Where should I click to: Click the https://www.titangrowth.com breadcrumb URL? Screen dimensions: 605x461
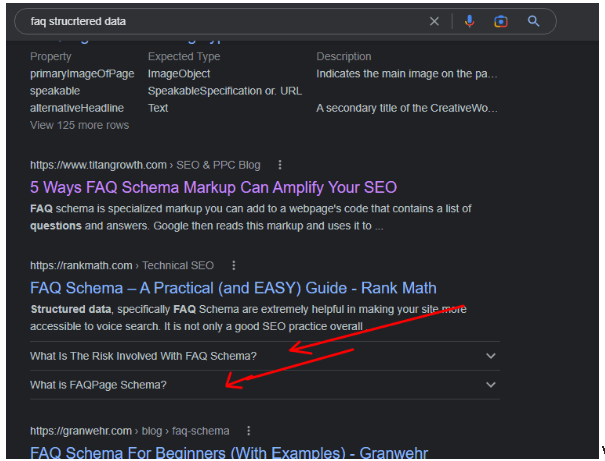[98, 165]
